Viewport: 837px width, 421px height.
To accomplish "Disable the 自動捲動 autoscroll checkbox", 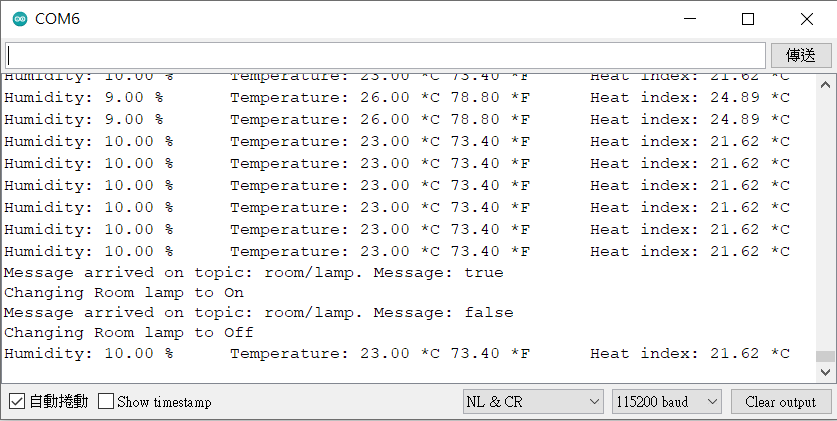I will coord(17,402).
